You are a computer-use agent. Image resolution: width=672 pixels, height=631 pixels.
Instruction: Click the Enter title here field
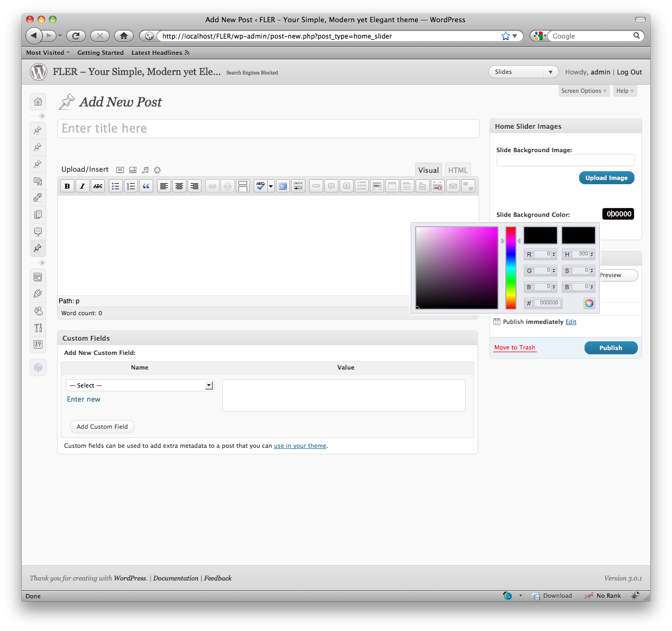coord(268,129)
